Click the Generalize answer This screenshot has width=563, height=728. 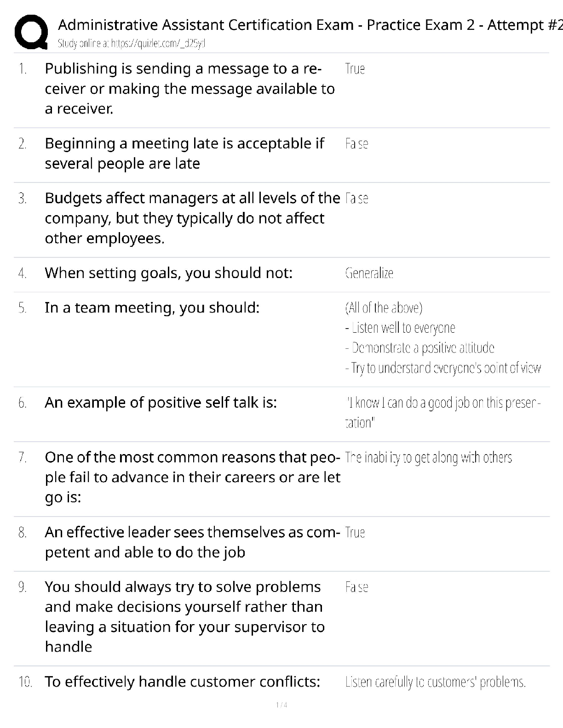pos(369,273)
